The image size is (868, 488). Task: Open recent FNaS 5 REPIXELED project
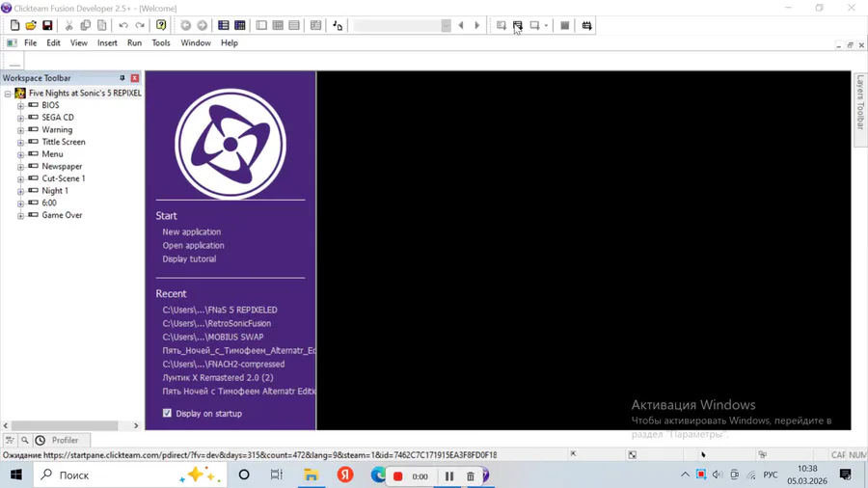(220, 310)
